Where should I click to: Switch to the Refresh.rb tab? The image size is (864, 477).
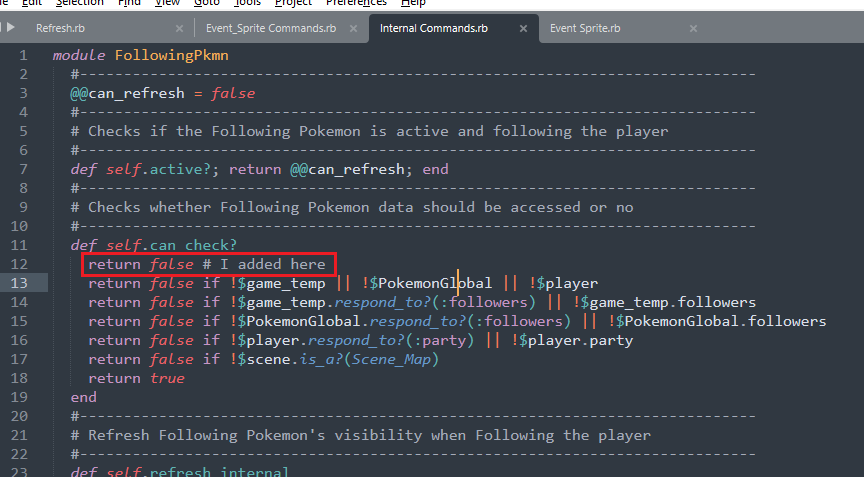pos(70,28)
